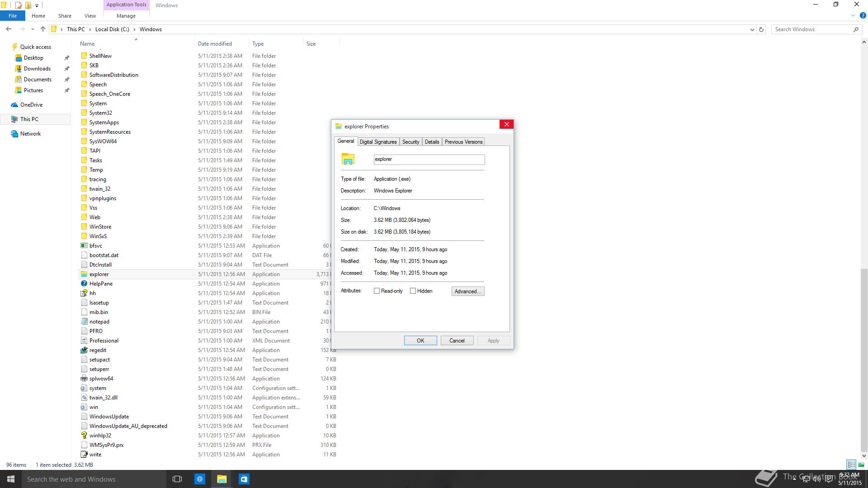This screenshot has width=868, height=488.
Task: Open Pictures in Quick access
Action: coord(33,90)
